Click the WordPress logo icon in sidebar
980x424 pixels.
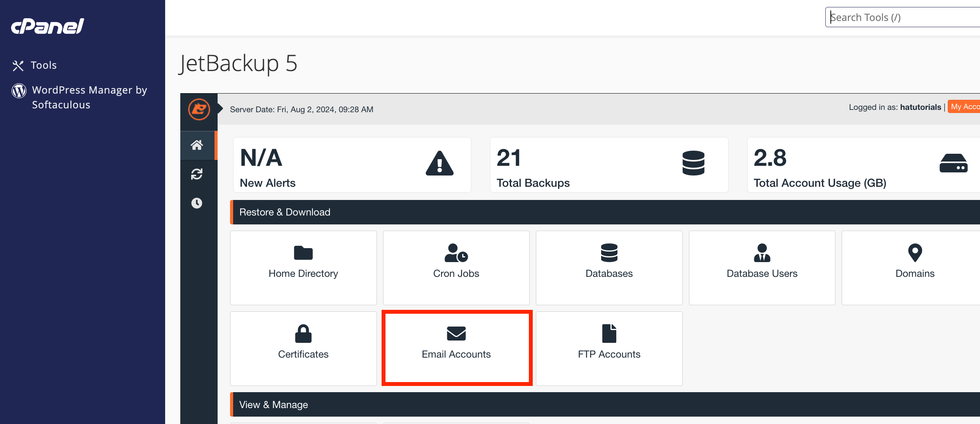click(x=19, y=90)
